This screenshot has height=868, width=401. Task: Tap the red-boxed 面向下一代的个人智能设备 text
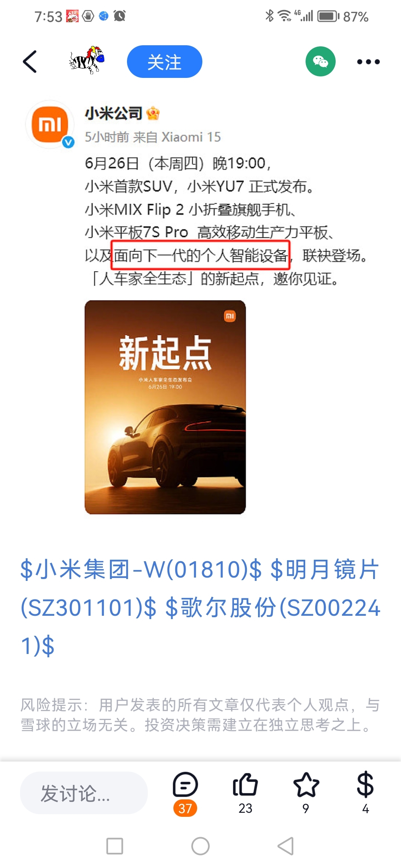(200, 255)
